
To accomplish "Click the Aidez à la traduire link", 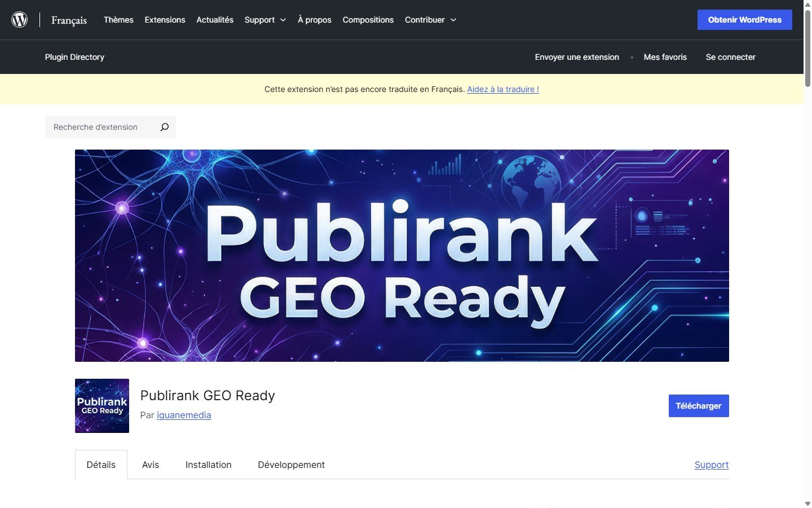I will (503, 89).
